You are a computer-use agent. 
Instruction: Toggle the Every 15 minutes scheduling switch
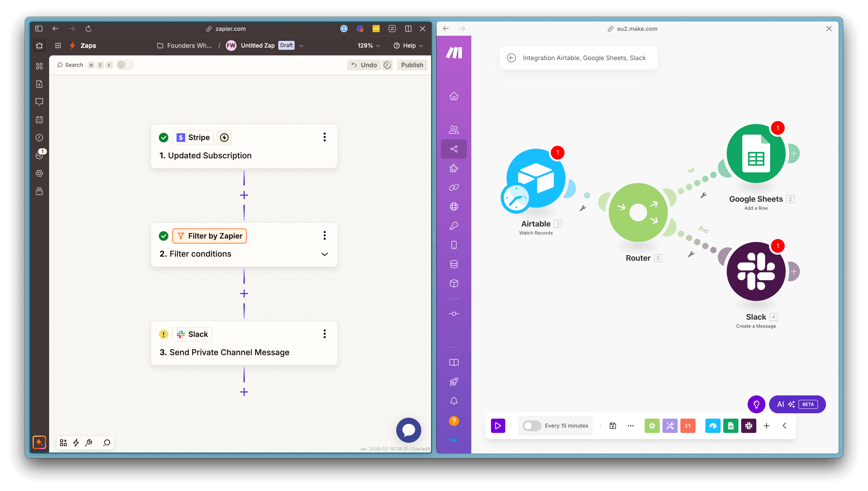(532, 426)
